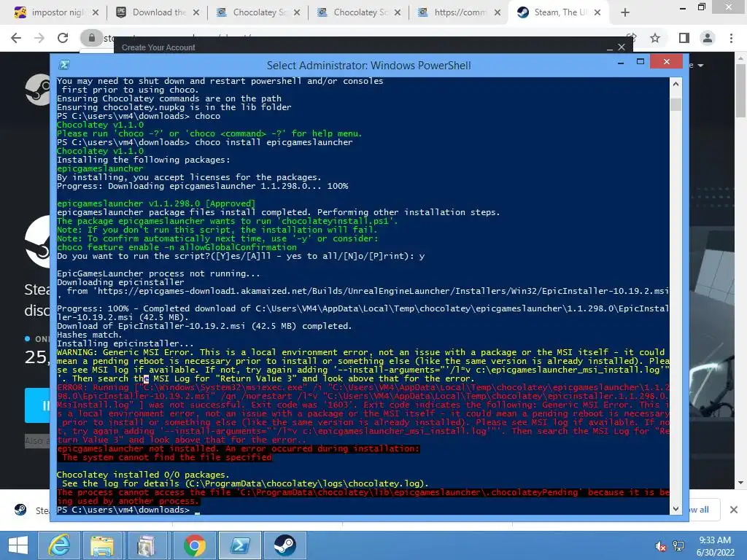Close the PowerShell window

667,61
